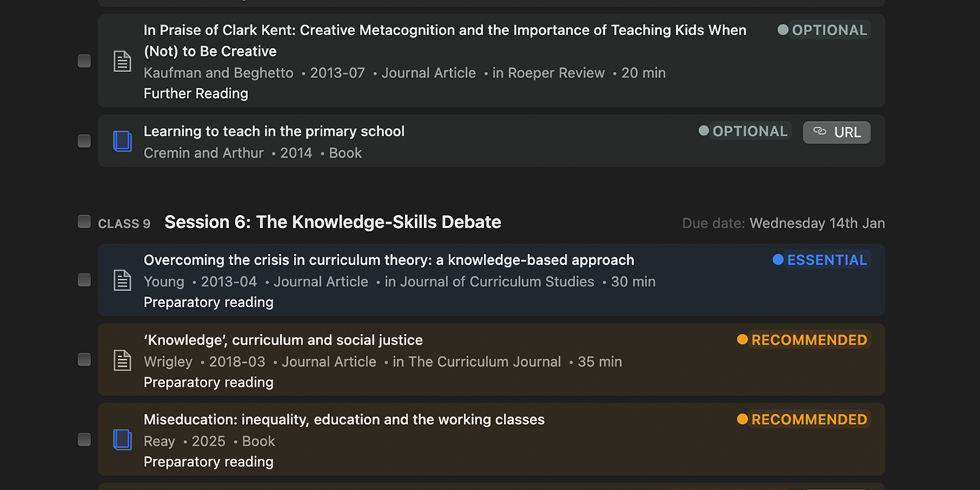The width and height of the screenshot is (980, 490).
Task: Click document icon for Wrigley's Knowledge article
Action: 122,360
